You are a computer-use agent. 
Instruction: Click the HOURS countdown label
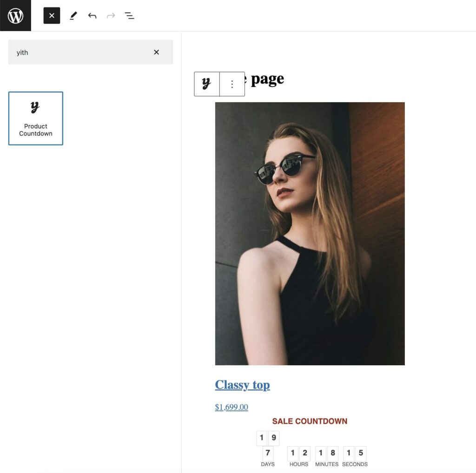click(299, 464)
